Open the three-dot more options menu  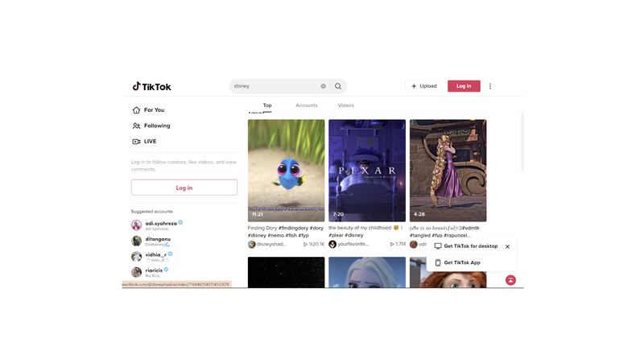click(x=490, y=86)
